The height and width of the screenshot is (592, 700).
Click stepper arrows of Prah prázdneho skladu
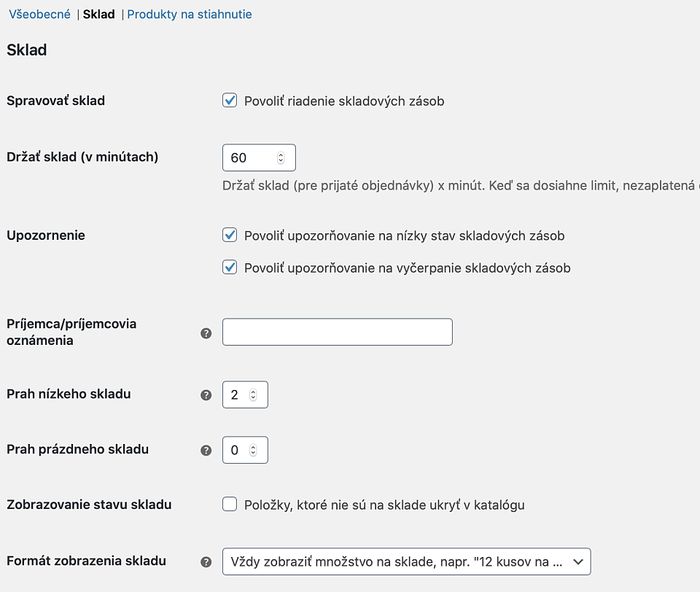pyautogui.click(x=253, y=451)
